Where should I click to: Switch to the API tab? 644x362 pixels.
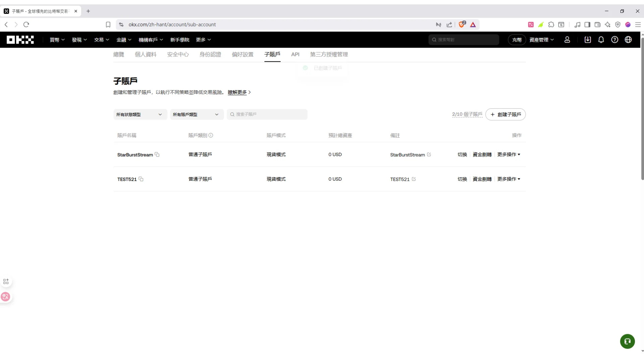coord(295,54)
